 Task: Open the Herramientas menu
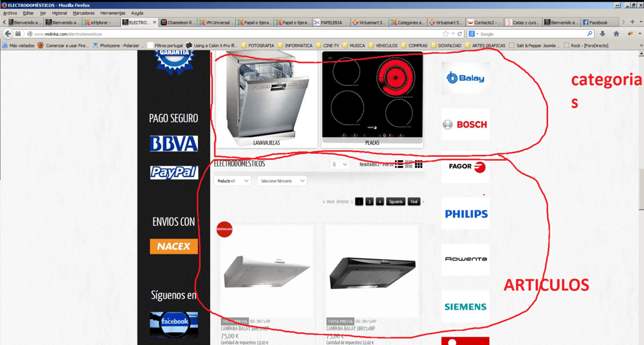click(x=112, y=13)
